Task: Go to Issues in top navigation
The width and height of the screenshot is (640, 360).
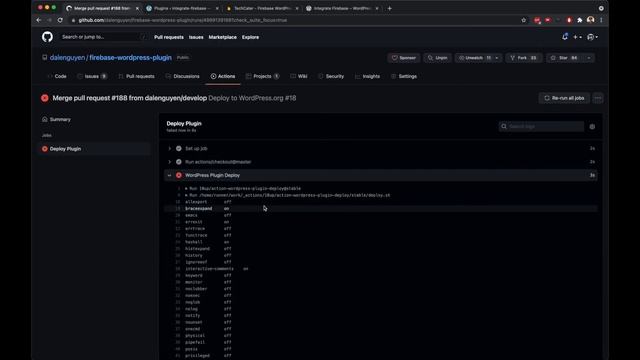Action: pyautogui.click(x=196, y=37)
